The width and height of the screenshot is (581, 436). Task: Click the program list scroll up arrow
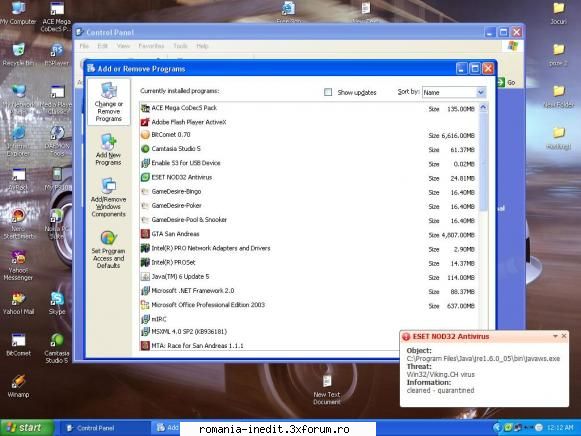point(483,108)
